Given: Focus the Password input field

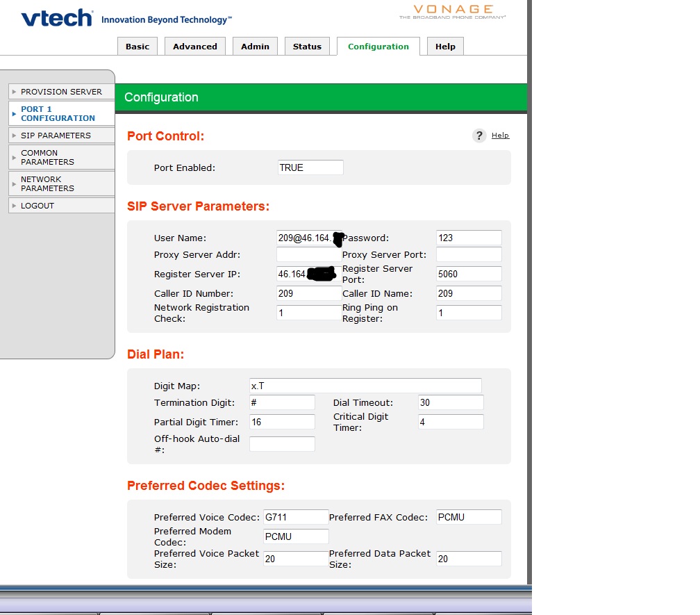Looking at the screenshot, I should click(x=469, y=238).
